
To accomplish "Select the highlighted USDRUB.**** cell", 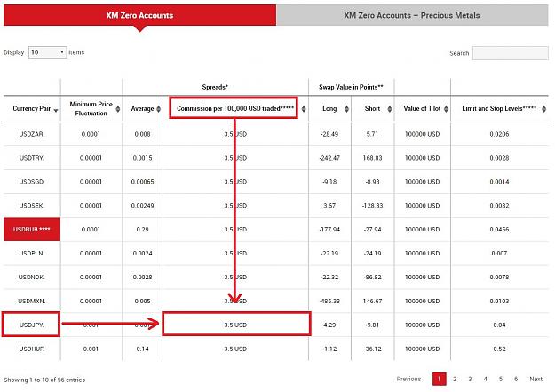I will tap(32, 230).
